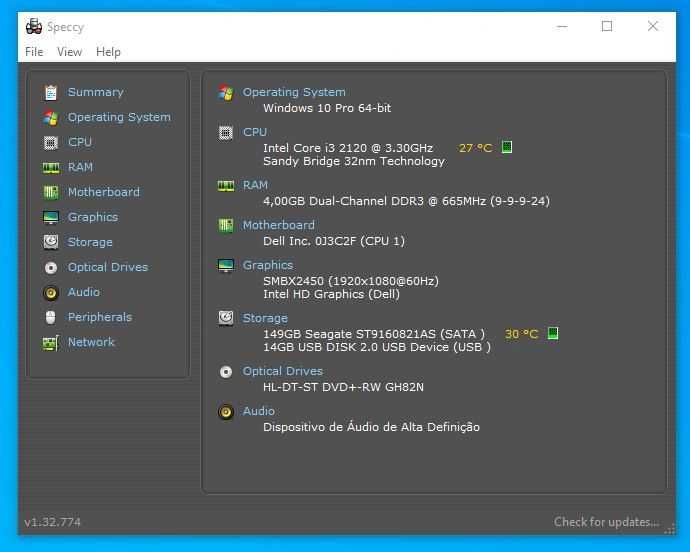690x552 pixels.
Task: Open the File menu
Action: (34, 52)
